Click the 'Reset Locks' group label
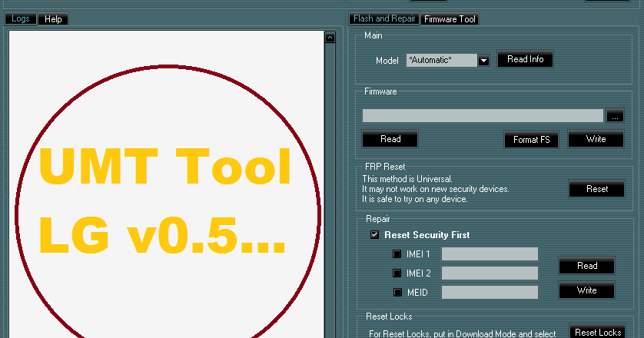Screen dimensions: 644x338 click(x=389, y=316)
